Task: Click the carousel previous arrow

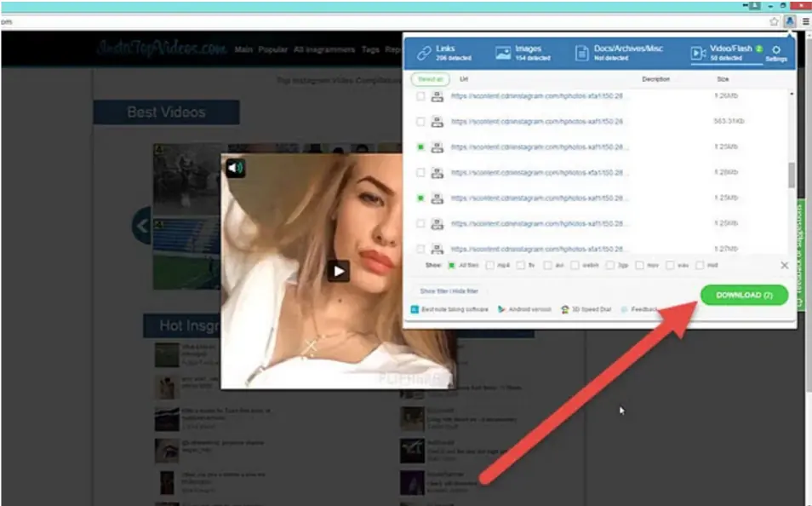Action: pyautogui.click(x=142, y=226)
